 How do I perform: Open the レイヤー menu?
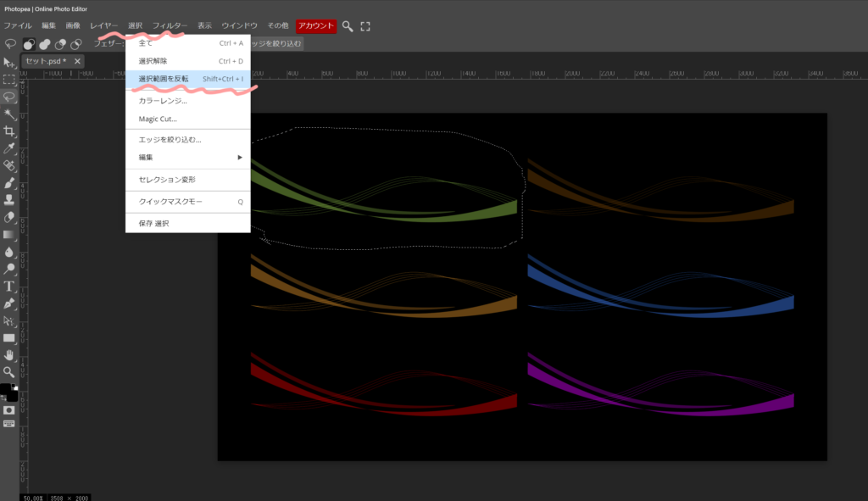pos(104,26)
